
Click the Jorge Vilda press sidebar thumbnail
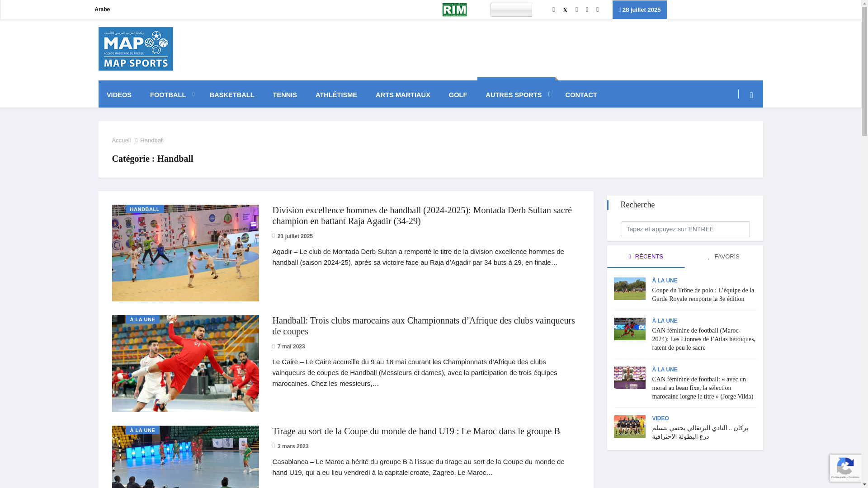pyautogui.click(x=629, y=378)
